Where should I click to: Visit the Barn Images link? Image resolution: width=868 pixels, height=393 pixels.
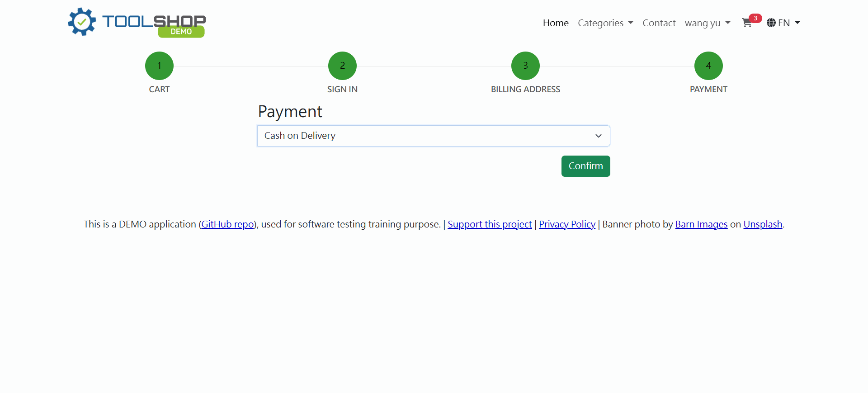[x=701, y=224]
